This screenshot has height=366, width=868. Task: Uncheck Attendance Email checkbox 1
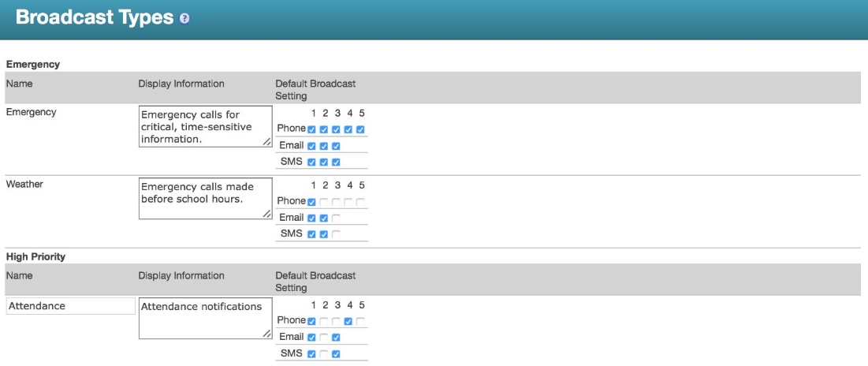(x=312, y=338)
